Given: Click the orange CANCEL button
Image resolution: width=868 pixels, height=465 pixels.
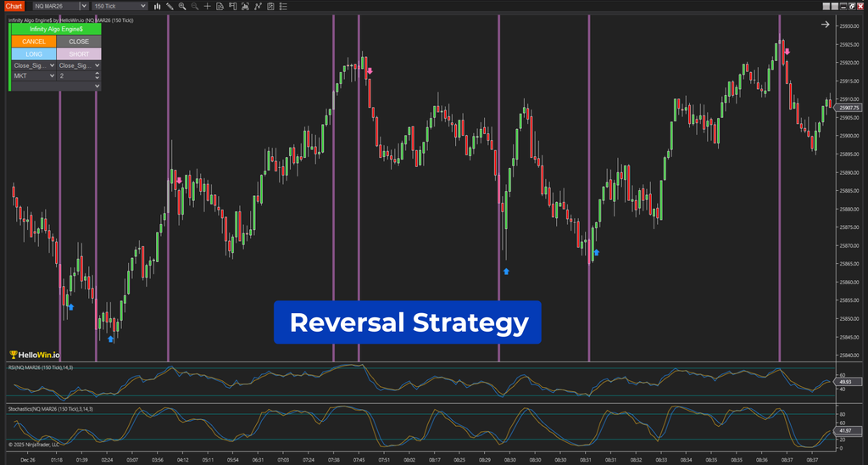Looking at the screenshot, I should point(34,42).
